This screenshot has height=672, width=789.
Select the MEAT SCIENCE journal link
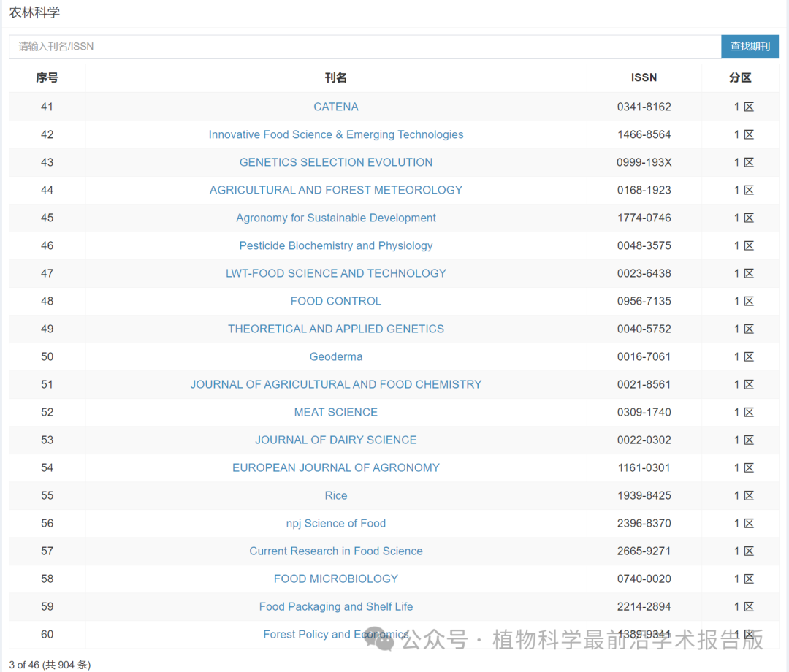coord(336,412)
